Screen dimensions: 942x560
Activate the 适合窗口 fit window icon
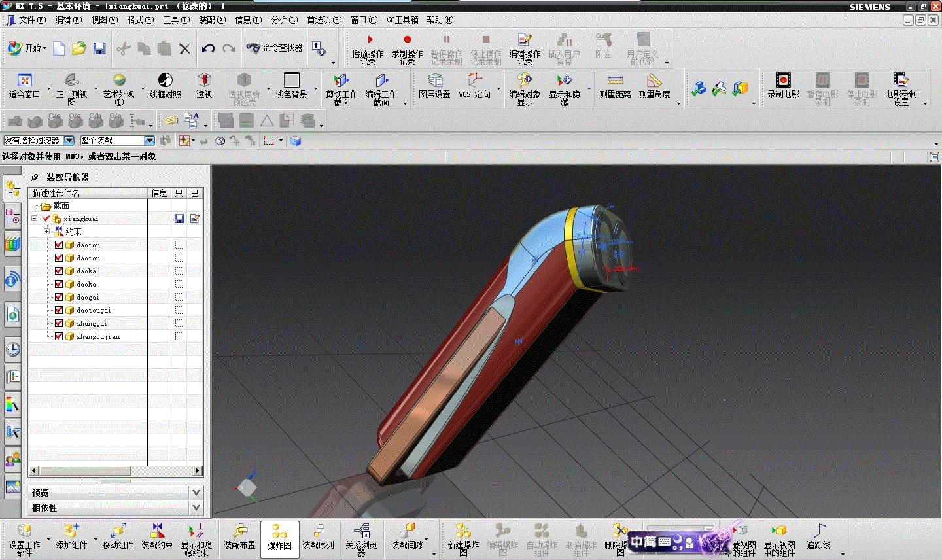pyautogui.click(x=25, y=87)
